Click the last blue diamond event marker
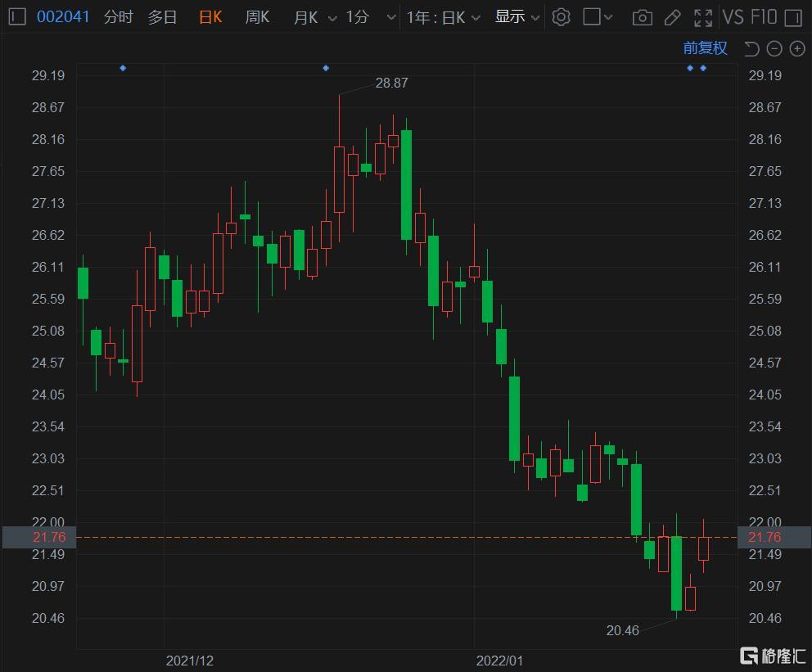This screenshot has height=672, width=812. click(x=703, y=68)
